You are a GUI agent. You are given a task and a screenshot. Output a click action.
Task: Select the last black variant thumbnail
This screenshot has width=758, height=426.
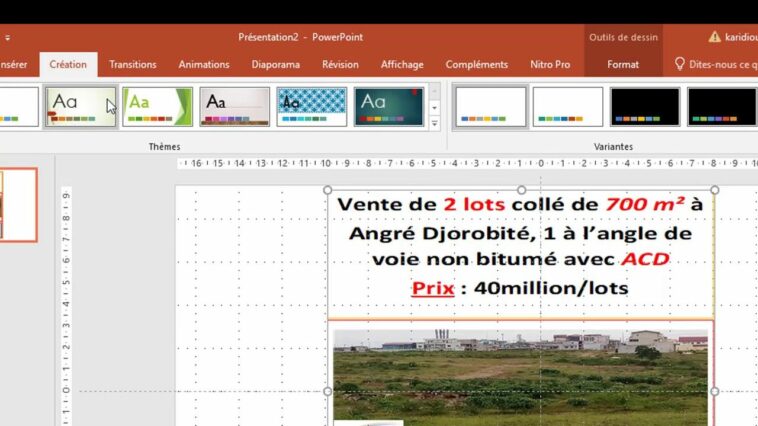click(722, 107)
